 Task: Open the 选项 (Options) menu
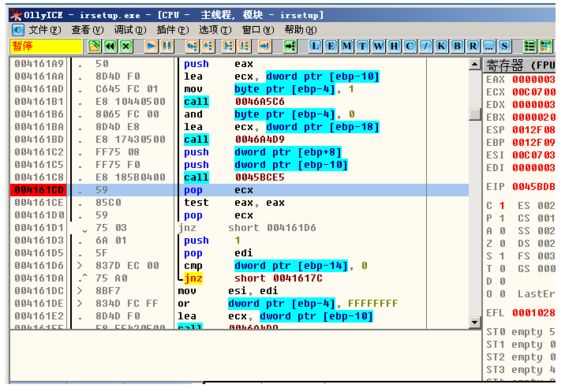(215, 30)
